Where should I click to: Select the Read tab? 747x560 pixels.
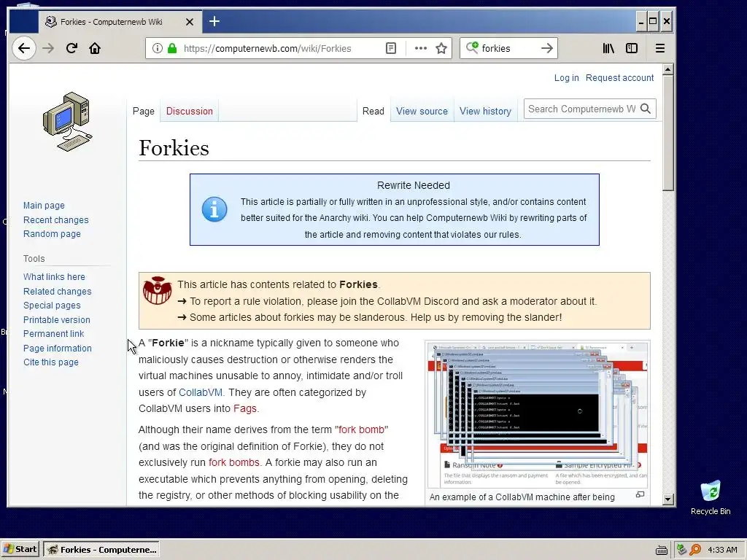pos(373,111)
